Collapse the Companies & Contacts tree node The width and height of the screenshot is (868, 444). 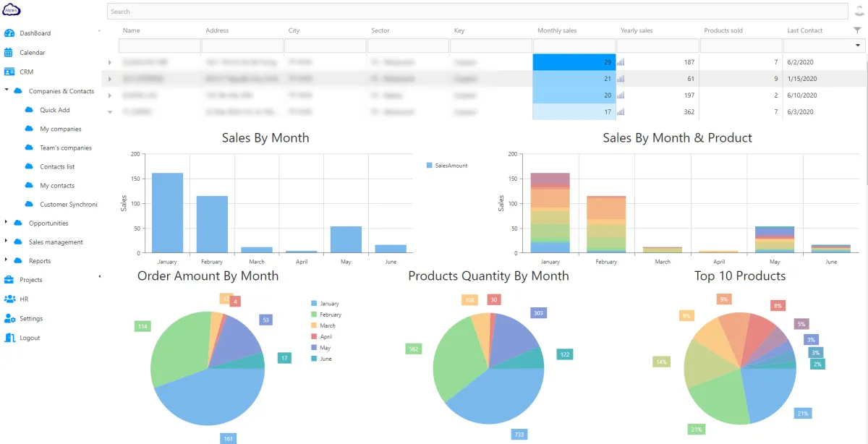click(7, 90)
